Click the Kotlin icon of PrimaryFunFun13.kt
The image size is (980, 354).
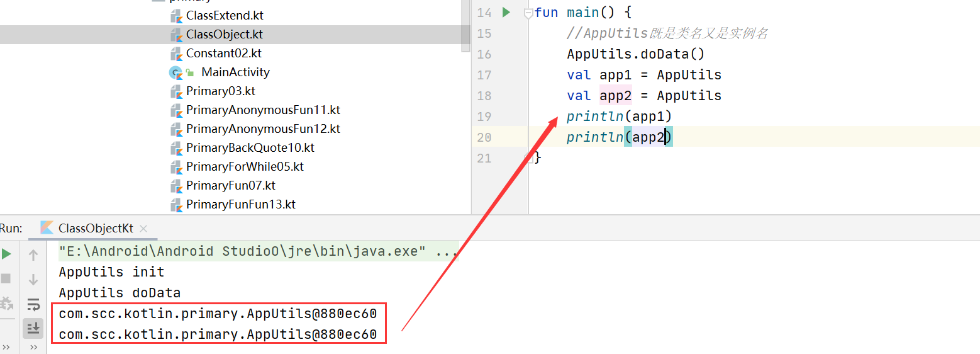(x=176, y=205)
